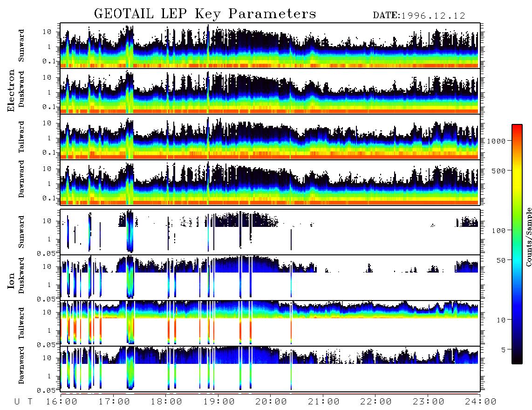Click inside the Electron Sunward spectrogram panel

click(x=270, y=46)
